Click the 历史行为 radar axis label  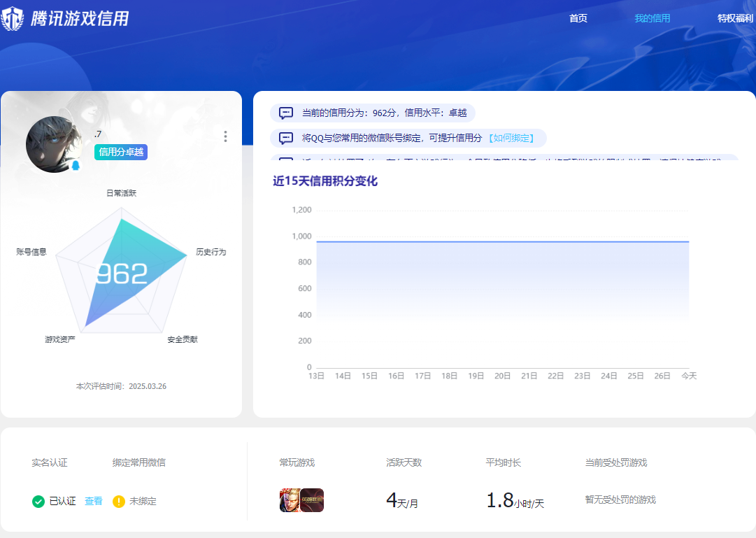click(x=211, y=252)
